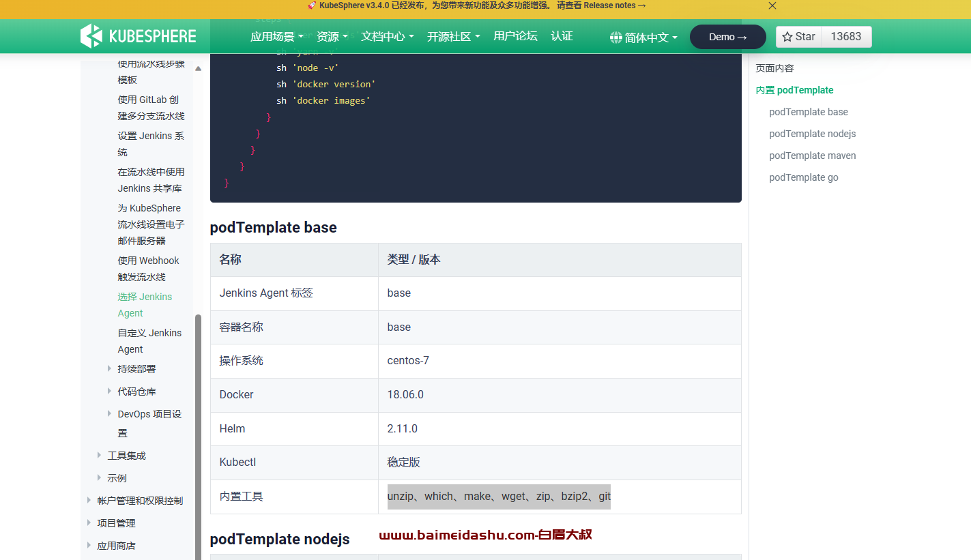Click 'node -v' code line
This screenshot has height=560, width=971.
[308, 68]
